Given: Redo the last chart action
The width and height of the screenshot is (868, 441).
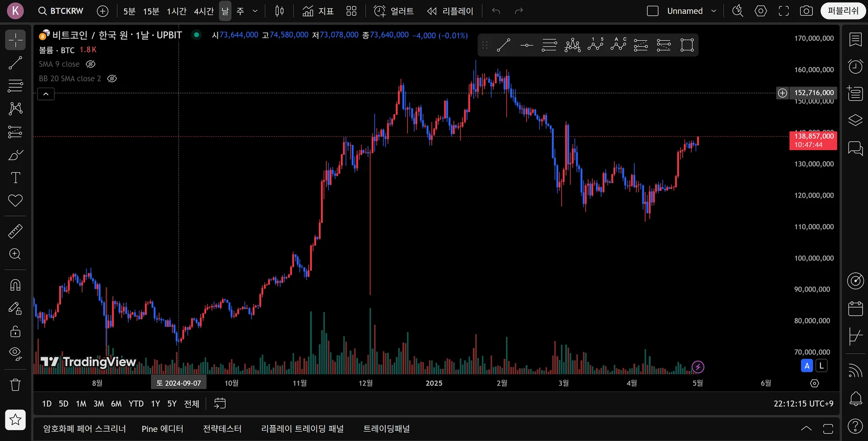Looking at the screenshot, I should click(x=519, y=11).
